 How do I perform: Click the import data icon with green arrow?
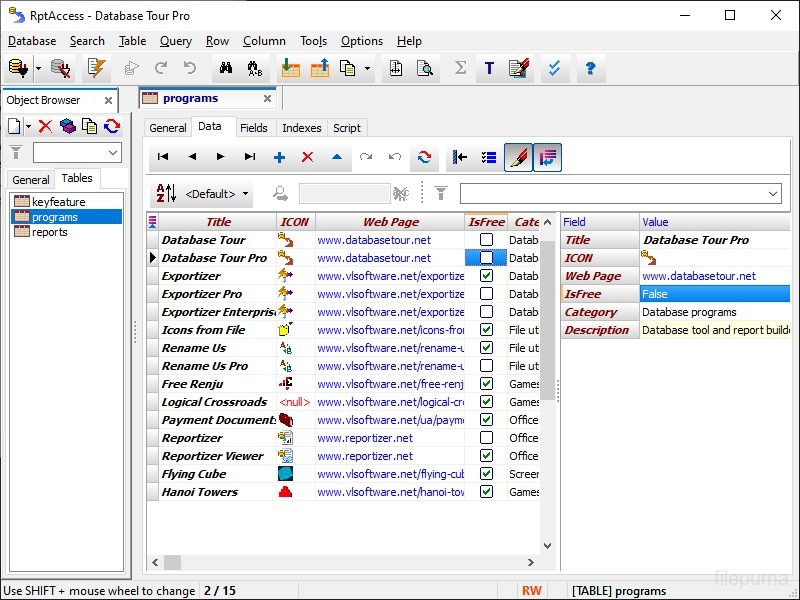click(x=290, y=69)
